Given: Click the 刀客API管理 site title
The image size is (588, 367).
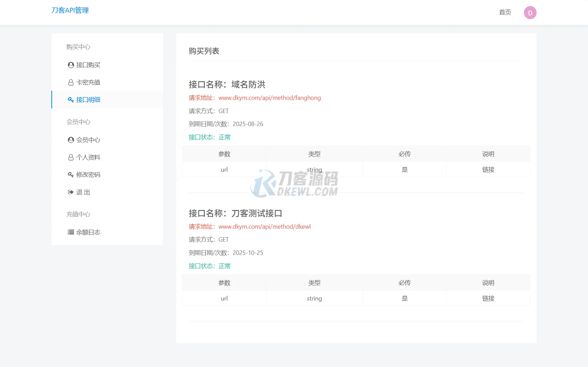Looking at the screenshot, I should (69, 10).
